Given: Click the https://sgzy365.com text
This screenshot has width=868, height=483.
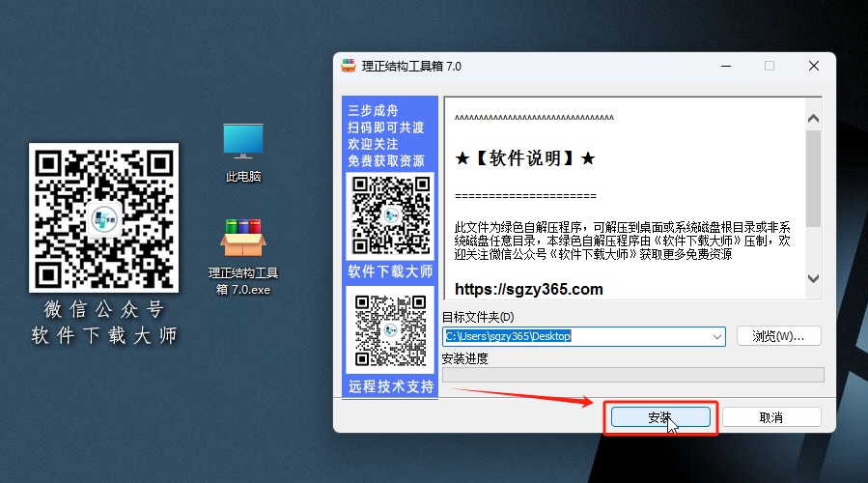Looking at the screenshot, I should pos(529,289).
